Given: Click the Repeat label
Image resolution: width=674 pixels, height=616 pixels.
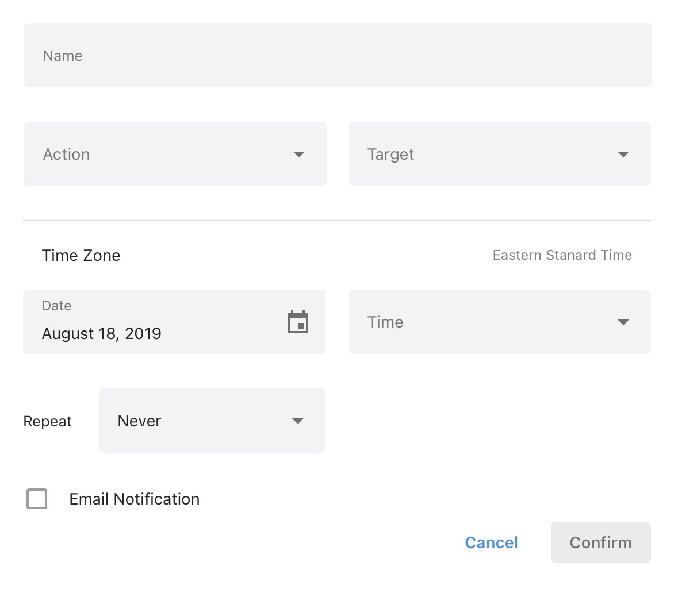Looking at the screenshot, I should click(x=47, y=421).
